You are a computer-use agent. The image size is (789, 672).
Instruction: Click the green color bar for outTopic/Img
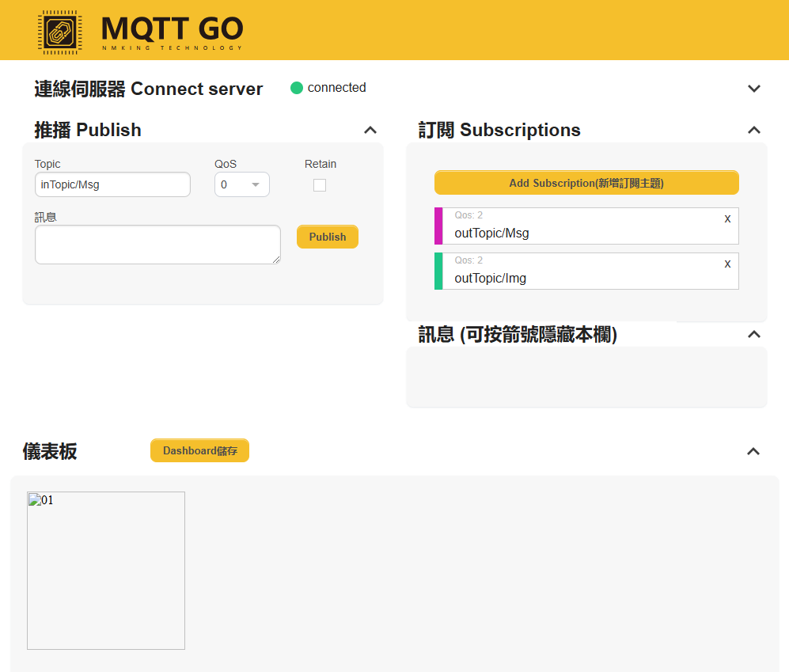click(438, 271)
